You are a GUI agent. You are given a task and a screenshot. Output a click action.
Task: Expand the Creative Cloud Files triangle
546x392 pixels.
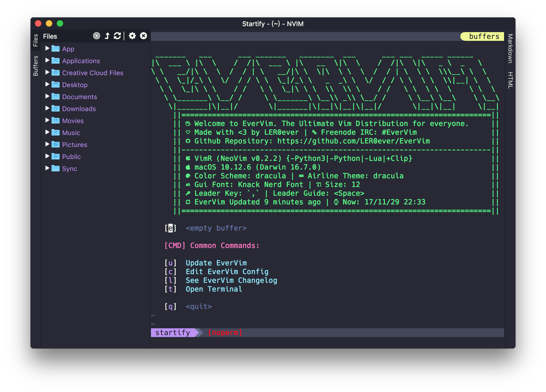point(47,72)
